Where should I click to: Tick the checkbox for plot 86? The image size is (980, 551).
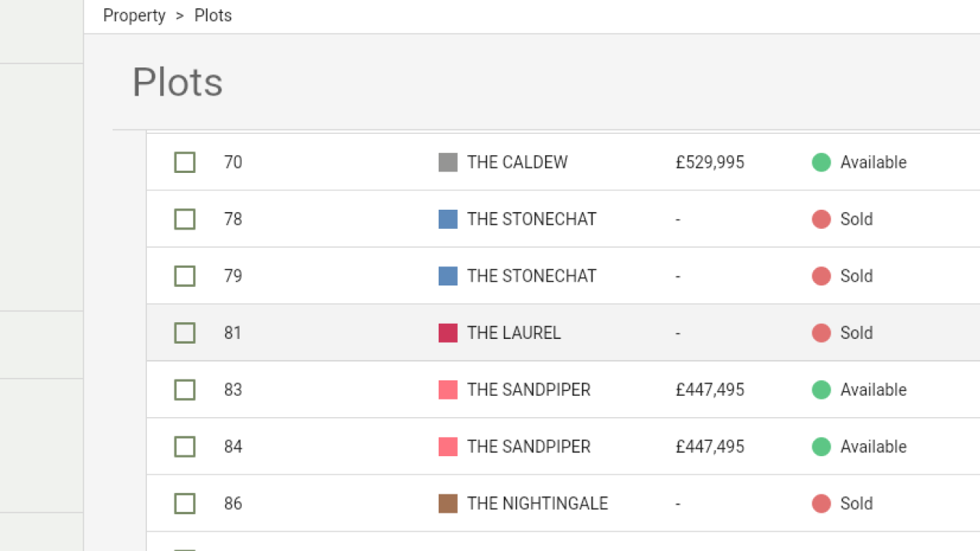[x=185, y=504]
